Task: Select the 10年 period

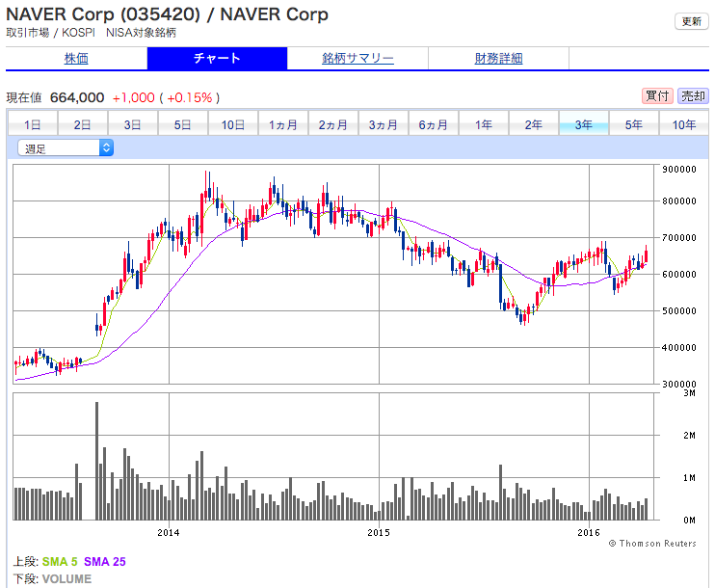Action: (x=684, y=124)
